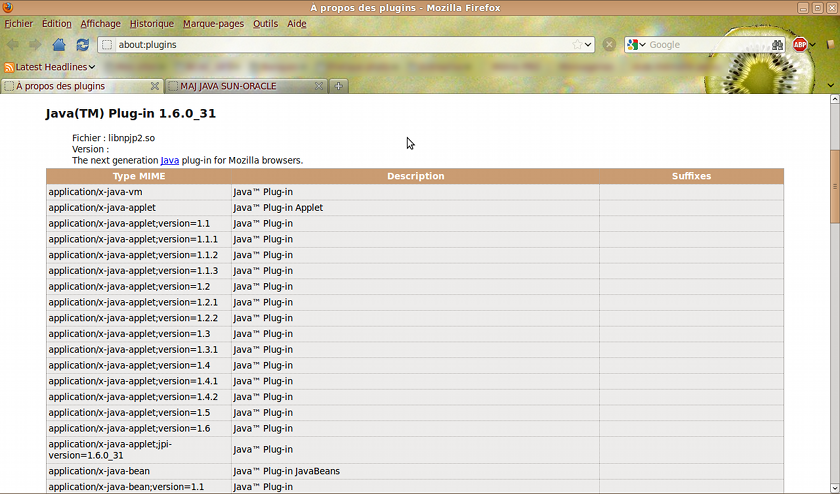840x494 pixels.
Task: Click 'application/x-java-applet;version=1.1.1' cell
Action: tap(139, 239)
